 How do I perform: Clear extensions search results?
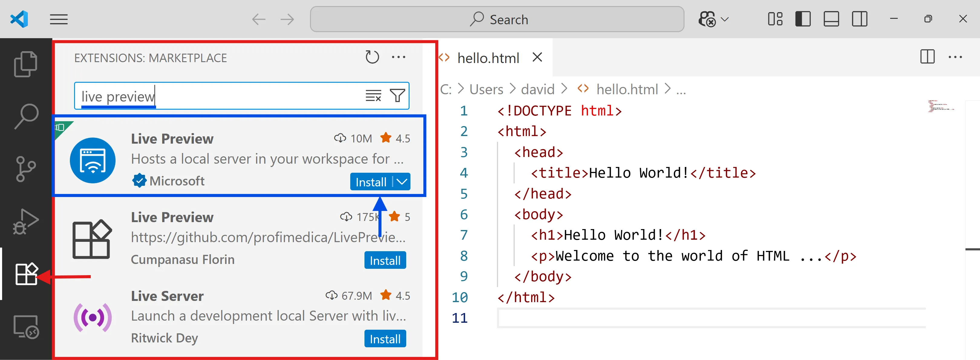tap(373, 96)
